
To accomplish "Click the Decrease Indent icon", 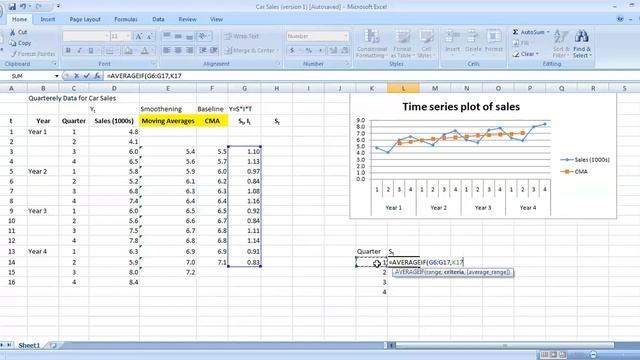I will click(202, 50).
